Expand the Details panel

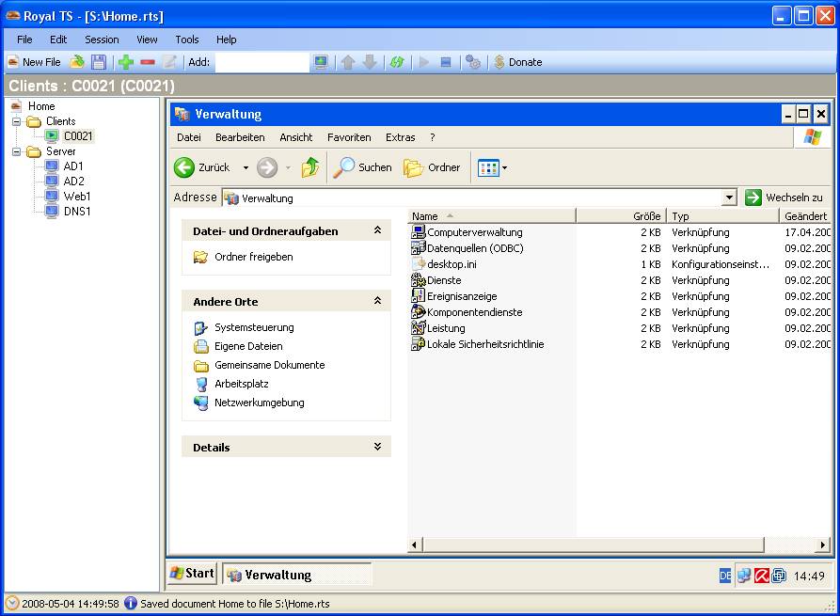click(378, 447)
